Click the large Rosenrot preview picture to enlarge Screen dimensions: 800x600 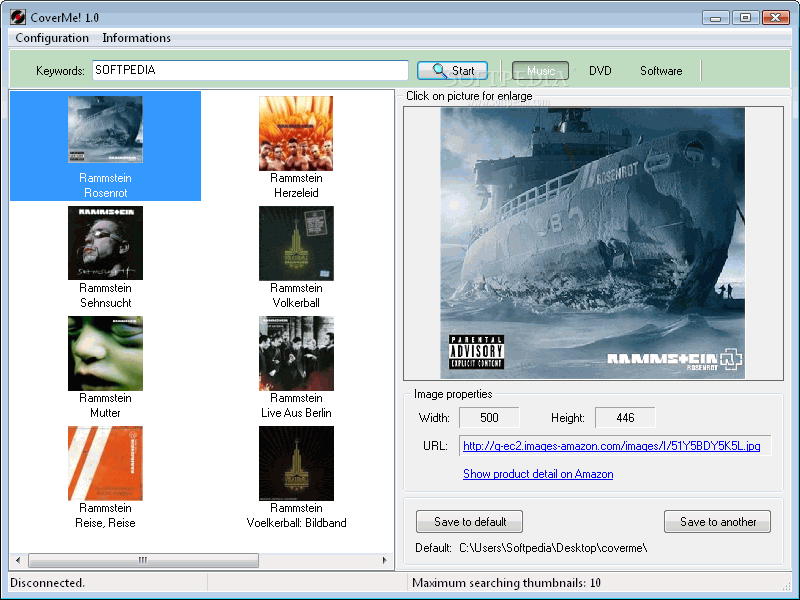coord(592,243)
